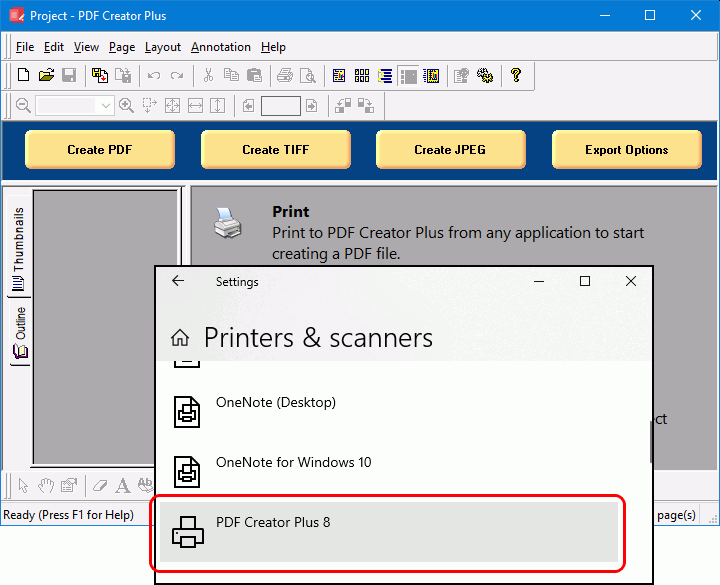Click the Print printer toolbar icon

click(285, 75)
